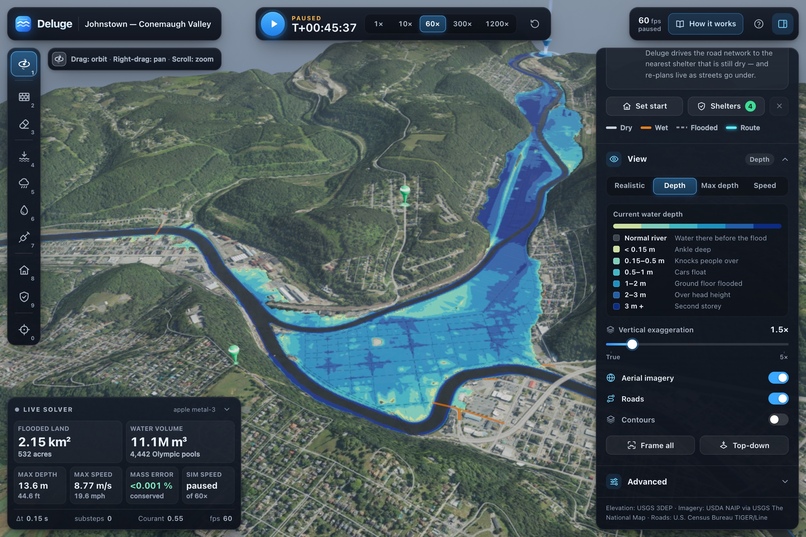The image size is (806, 537).
Task: Open the Johnstown — Conemaugh Valley location selector
Action: 148,24
